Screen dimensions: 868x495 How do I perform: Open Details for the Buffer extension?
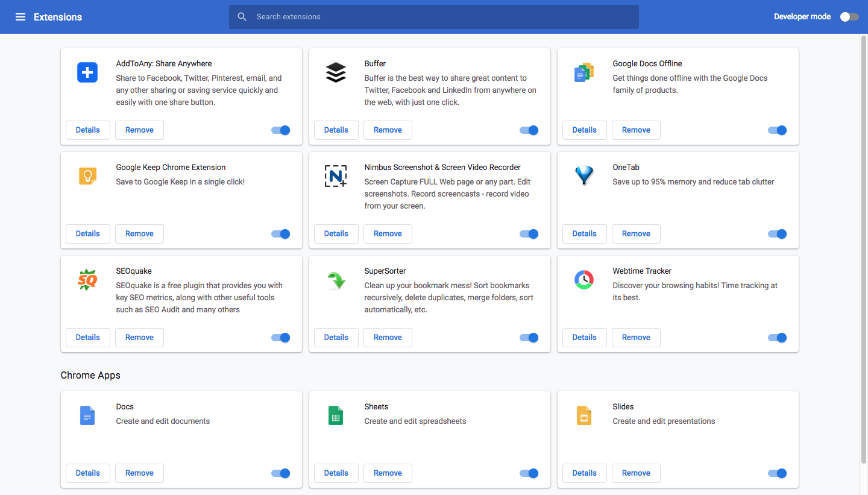coord(336,130)
